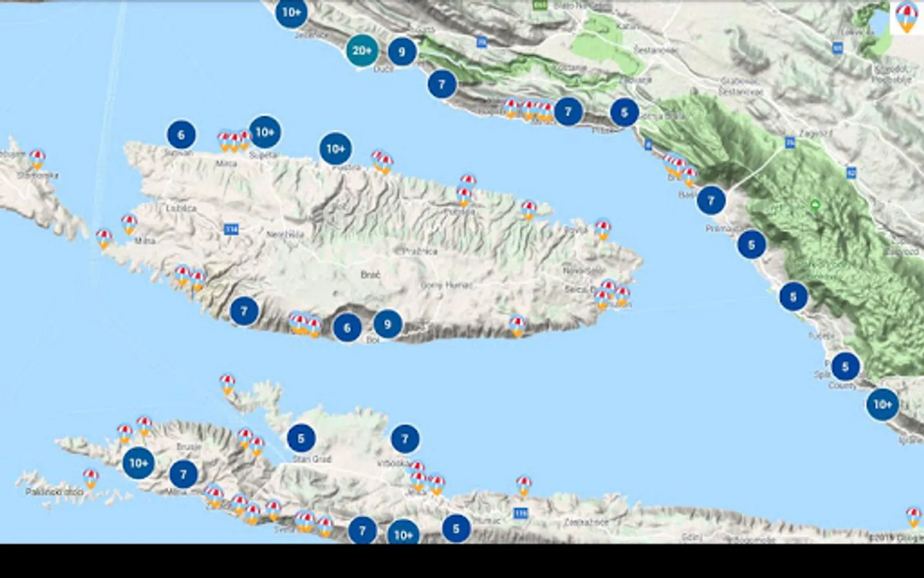Open the 6 cluster marker next to Bol
The image size is (924, 578).
click(x=347, y=329)
